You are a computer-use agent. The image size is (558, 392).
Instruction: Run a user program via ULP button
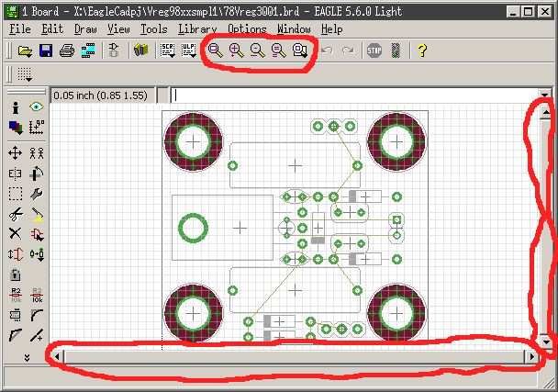point(189,50)
